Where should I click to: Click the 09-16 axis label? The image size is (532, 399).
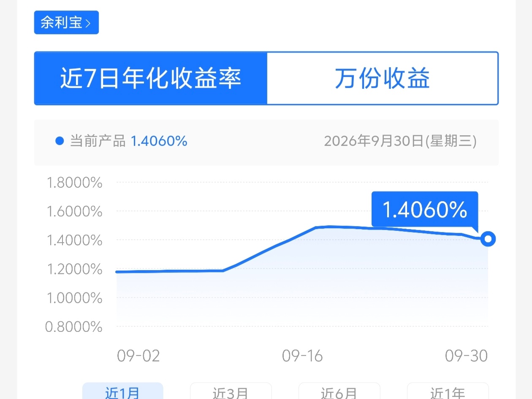(x=302, y=356)
